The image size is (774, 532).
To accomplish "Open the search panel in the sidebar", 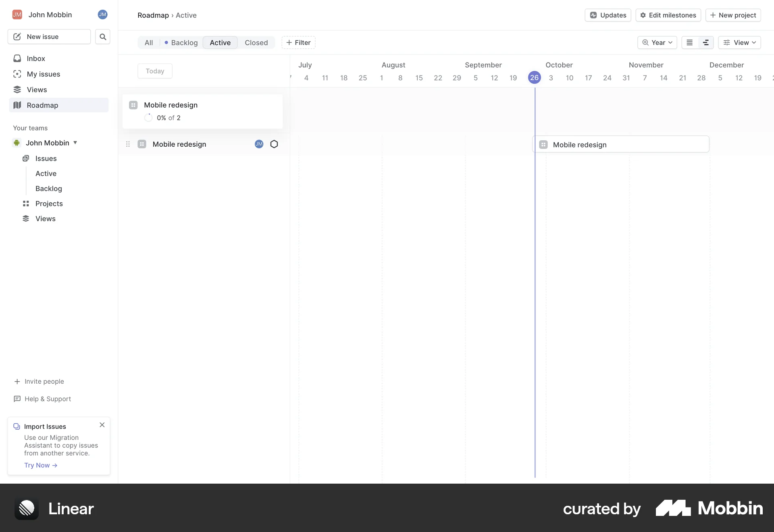I will [x=102, y=36].
